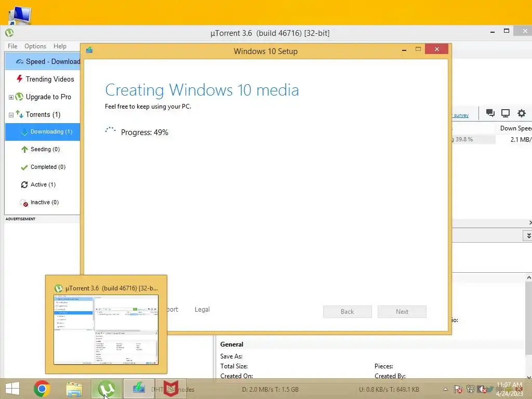Minimize the Windows 10 Setup dialog
Image resolution: width=532 pixels, height=399 pixels.
[404, 50]
